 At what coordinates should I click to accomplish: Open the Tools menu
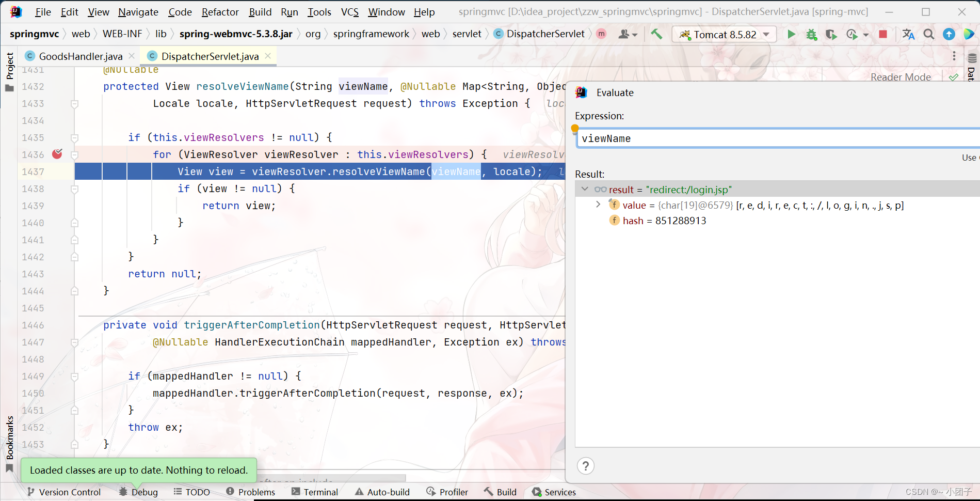coord(319,12)
